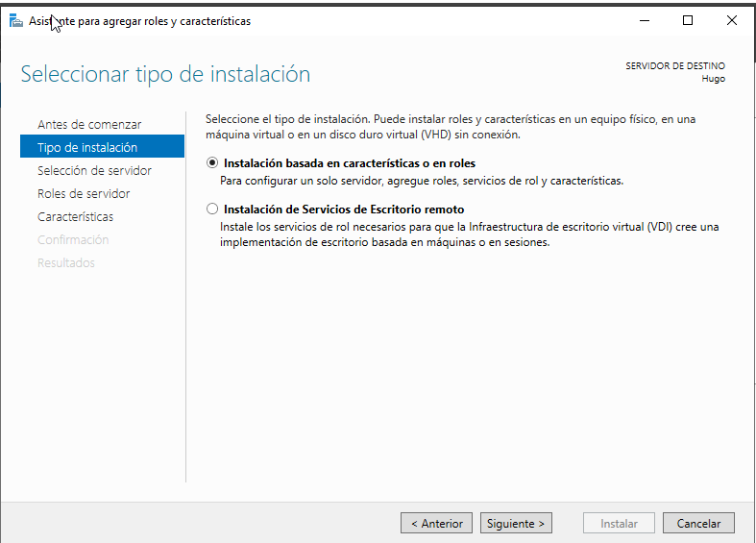Click the greyed-out 'Confirmación' step
Viewport: 756px width, 543px height.
[73, 240]
